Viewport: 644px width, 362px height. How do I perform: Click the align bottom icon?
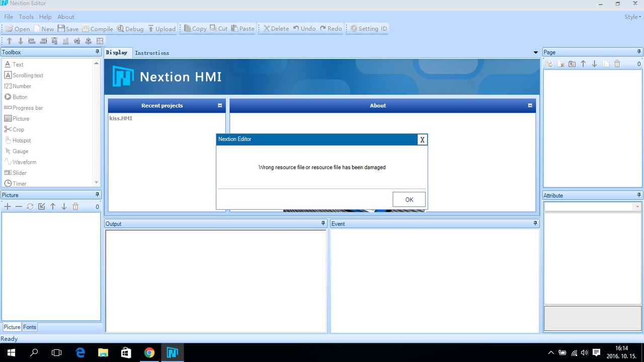[x=66, y=41]
